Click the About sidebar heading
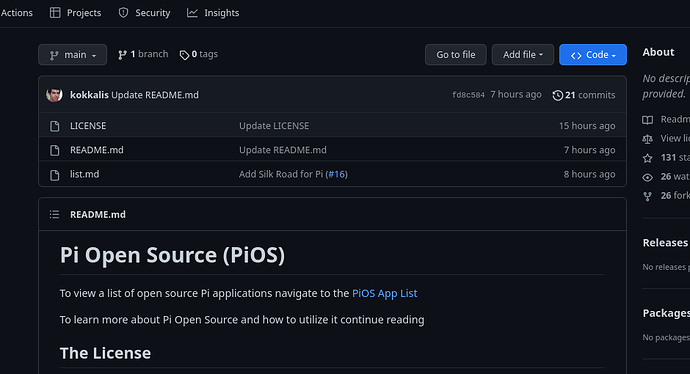Image resolution: width=690 pixels, height=374 pixels. 658,52
